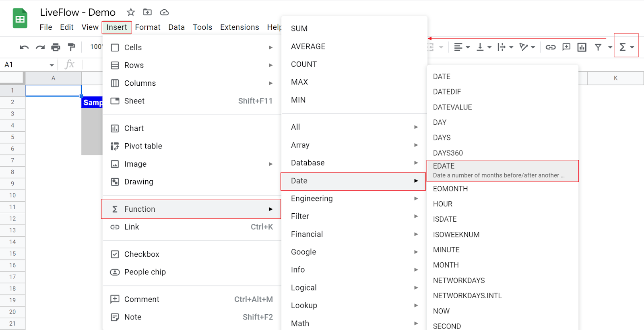Open text rotation options
This screenshot has width=644, height=330.
(x=527, y=47)
